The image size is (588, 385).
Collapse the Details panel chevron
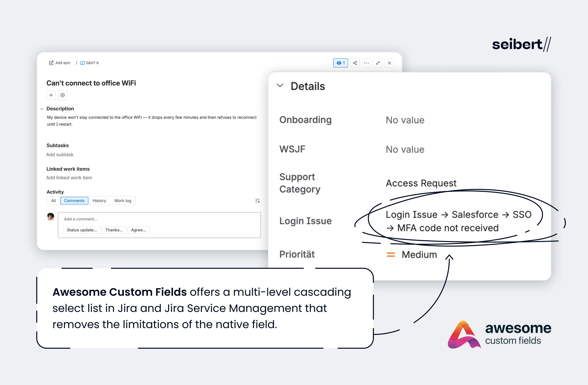pos(280,86)
